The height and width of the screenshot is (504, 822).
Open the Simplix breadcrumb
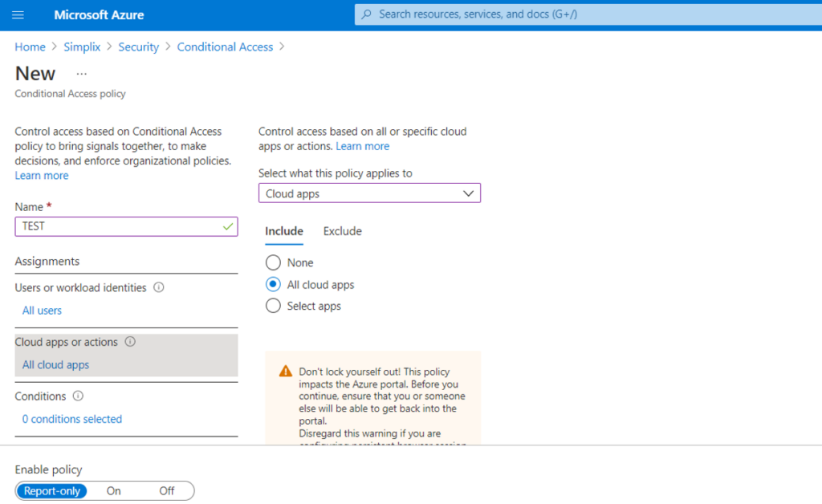tap(82, 47)
